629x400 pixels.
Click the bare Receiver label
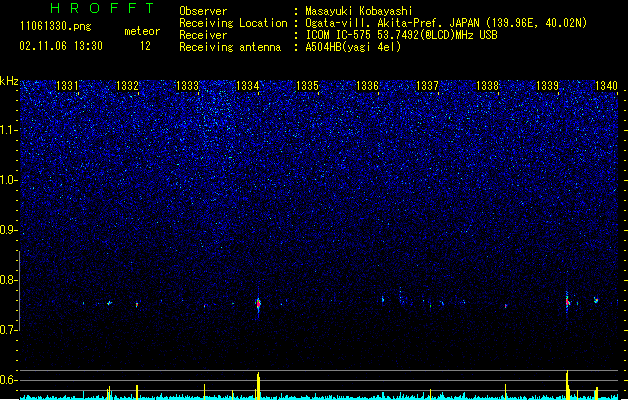(203, 35)
